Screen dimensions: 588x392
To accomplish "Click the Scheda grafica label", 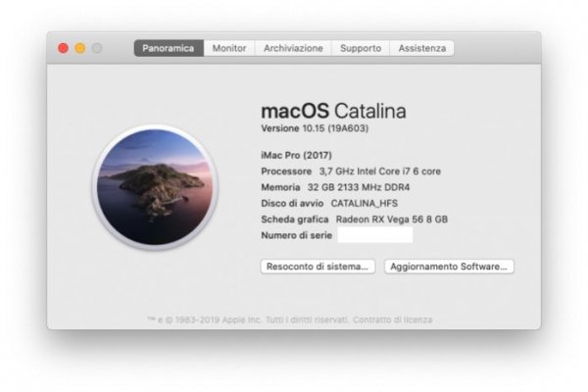I will click(295, 220).
